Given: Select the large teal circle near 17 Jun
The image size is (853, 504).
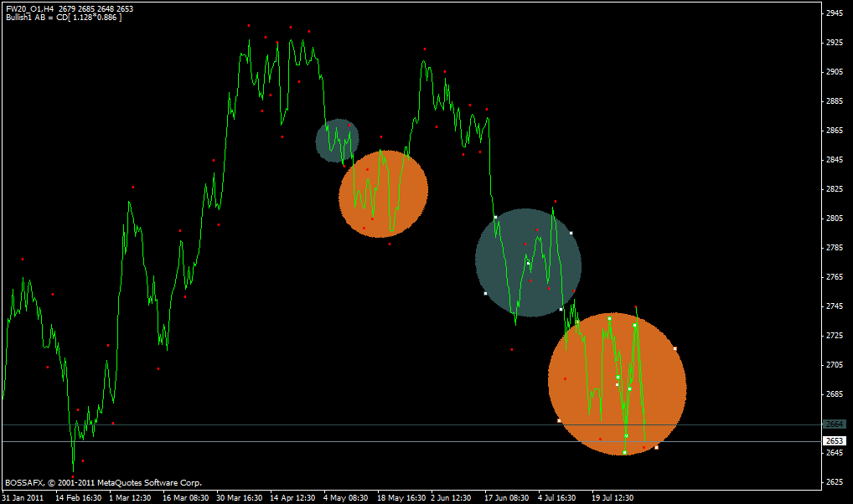Looking at the screenshot, I should tap(528, 263).
